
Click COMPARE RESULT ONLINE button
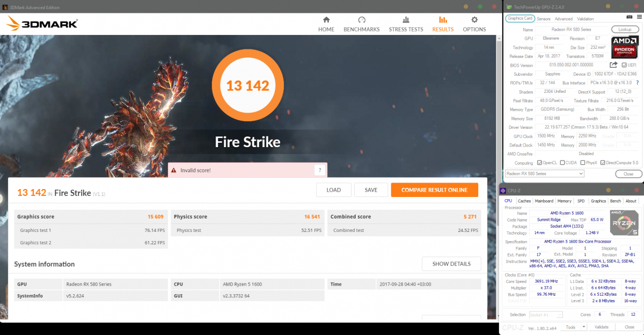435,190
